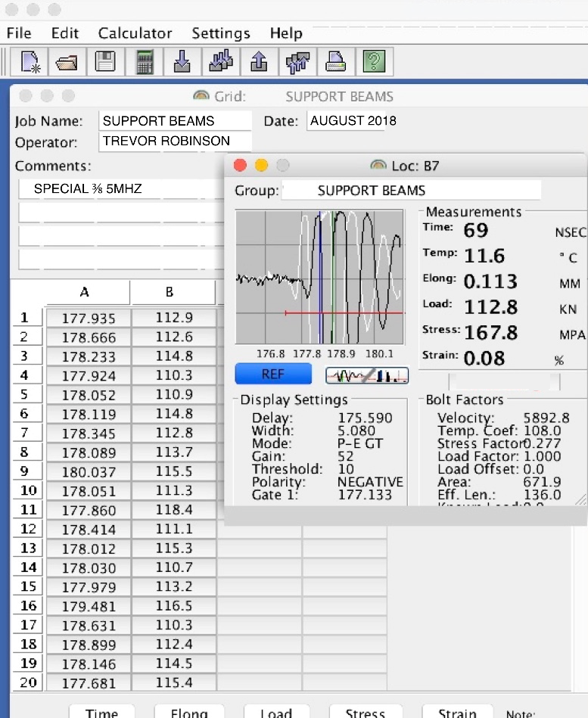Toggle the waveform/bar graph view button

coord(367,375)
